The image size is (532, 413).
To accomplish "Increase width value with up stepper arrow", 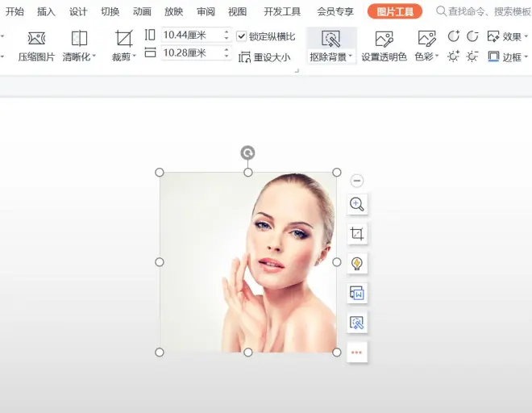I will 227,50.
